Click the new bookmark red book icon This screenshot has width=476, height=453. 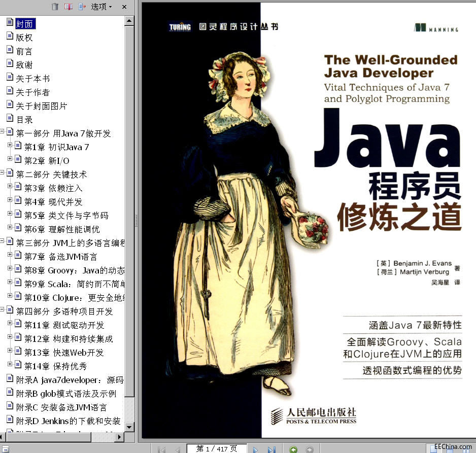point(69,7)
